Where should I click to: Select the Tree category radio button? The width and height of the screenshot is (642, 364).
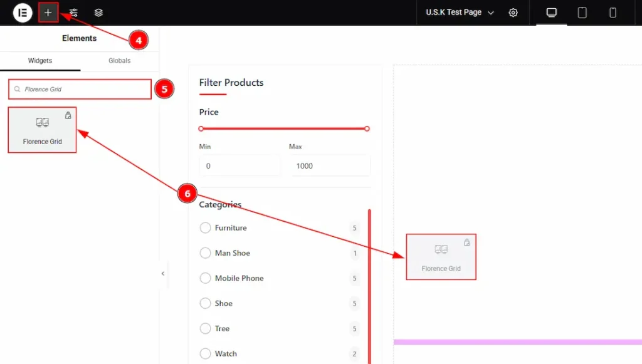point(205,328)
